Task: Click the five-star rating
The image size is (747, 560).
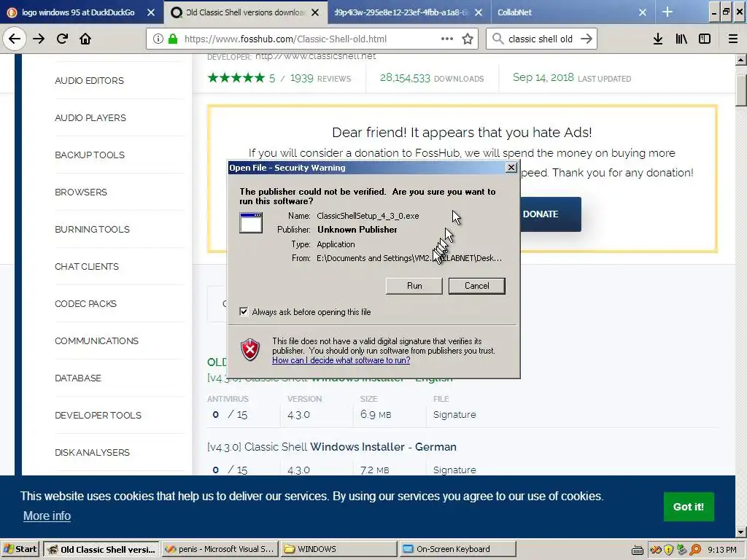Action: coord(236,77)
